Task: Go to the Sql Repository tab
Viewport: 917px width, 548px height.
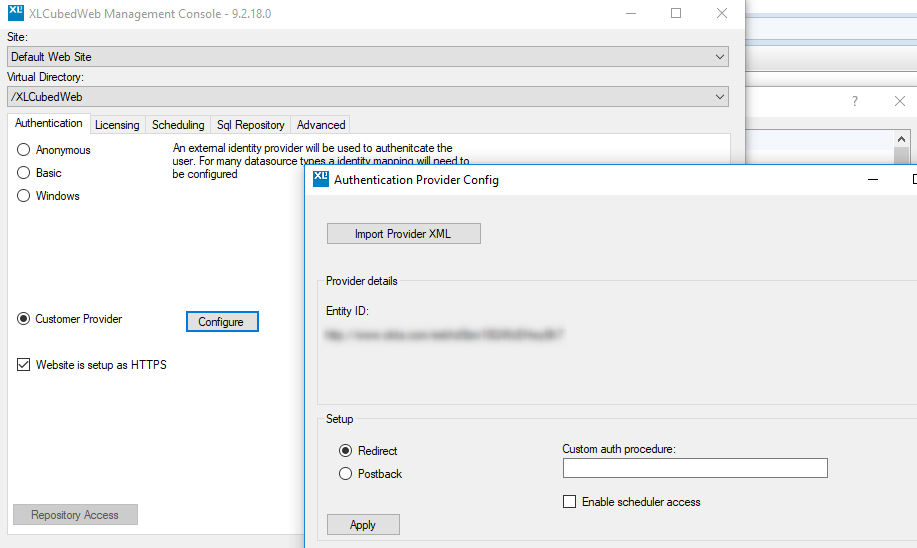Action: click(251, 125)
